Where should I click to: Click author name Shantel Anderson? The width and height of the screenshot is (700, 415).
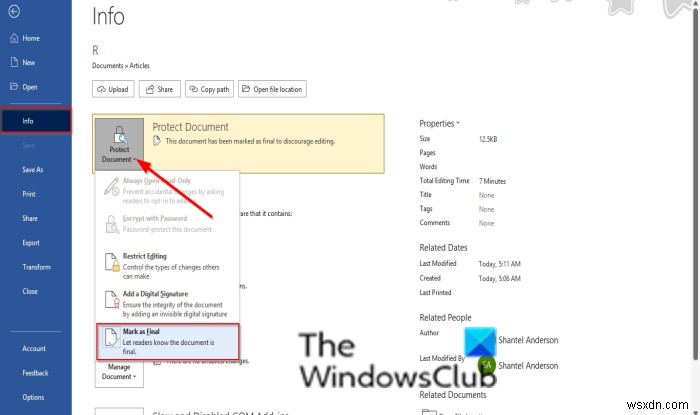point(528,340)
